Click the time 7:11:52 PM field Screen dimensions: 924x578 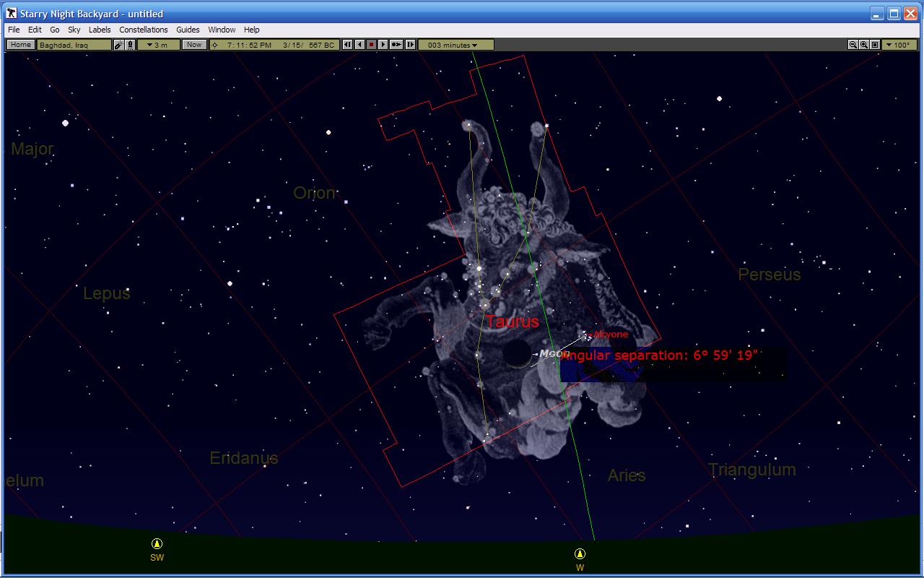tap(249, 45)
